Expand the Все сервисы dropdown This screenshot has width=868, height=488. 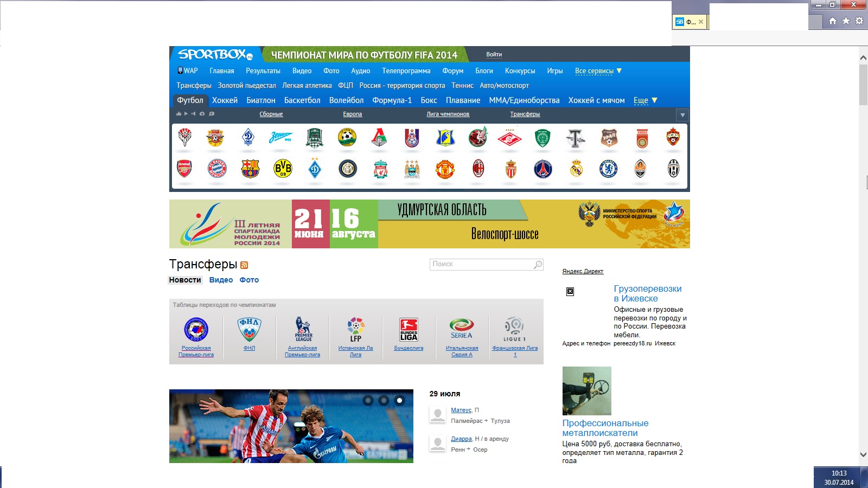click(x=598, y=71)
